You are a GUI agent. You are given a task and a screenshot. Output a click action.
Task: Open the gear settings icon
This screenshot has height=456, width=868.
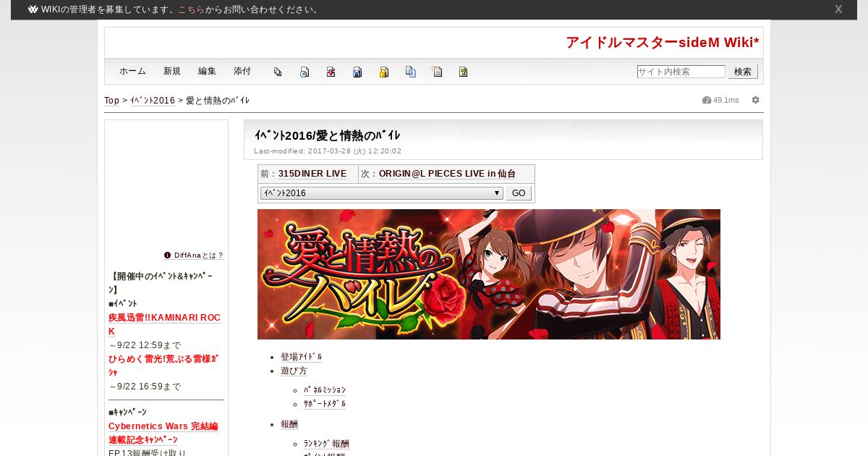point(756,100)
